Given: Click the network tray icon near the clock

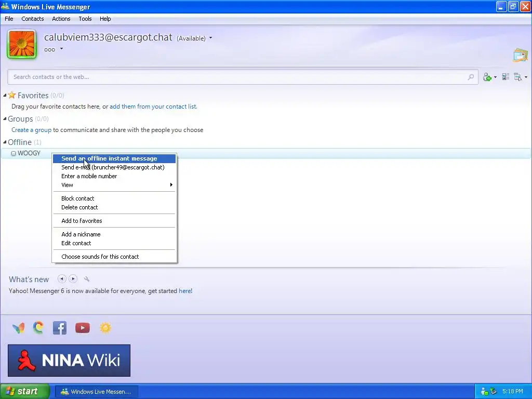Looking at the screenshot, I should click(x=494, y=392).
